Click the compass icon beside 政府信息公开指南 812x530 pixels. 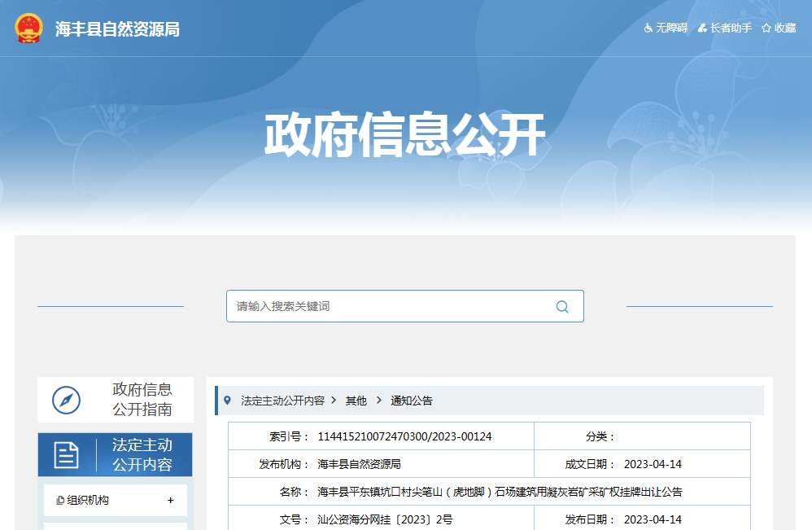tap(67, 400)
